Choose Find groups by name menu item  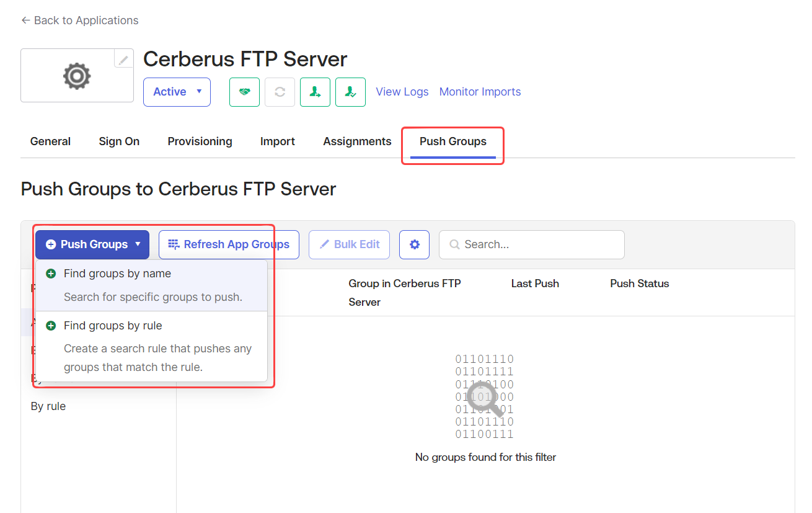(152, 285)
